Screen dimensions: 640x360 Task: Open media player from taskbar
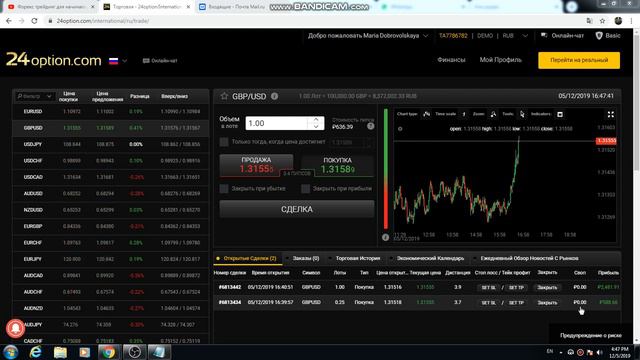click(84, 352)
